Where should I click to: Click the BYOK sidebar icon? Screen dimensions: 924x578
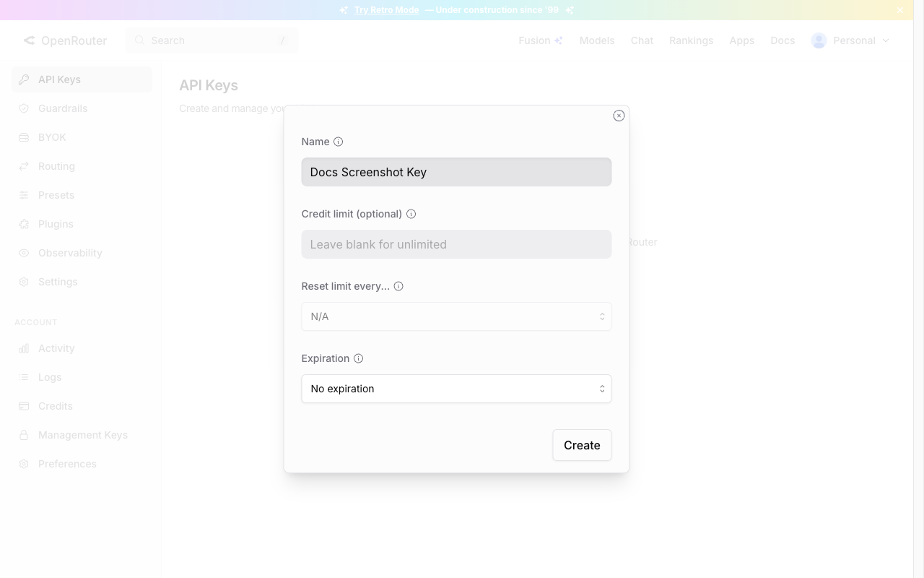24,137
